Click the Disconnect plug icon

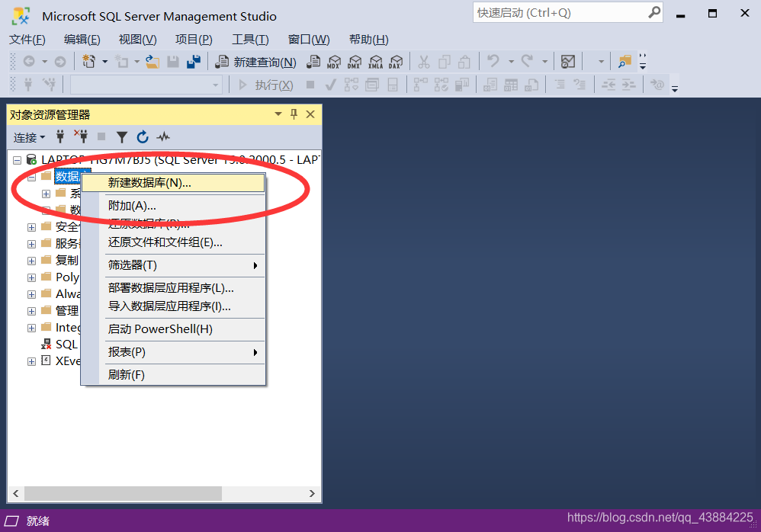pyautogui.click(x=82, y=137)
